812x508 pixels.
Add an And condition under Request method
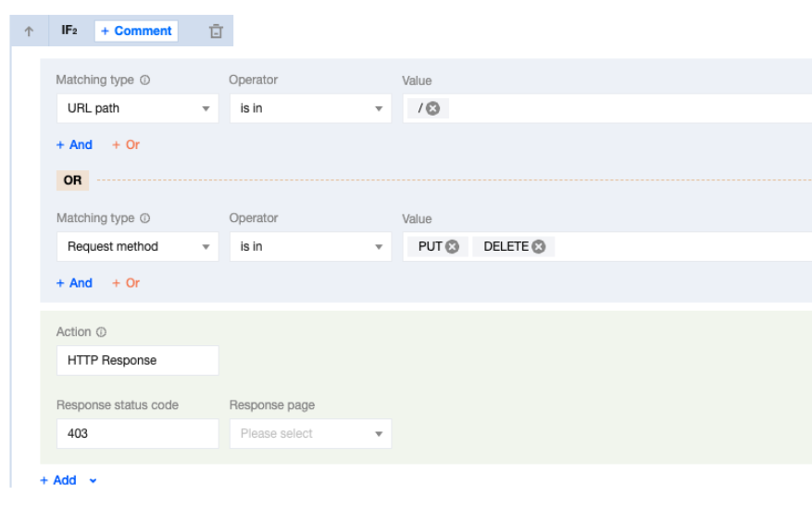[75, 283]
